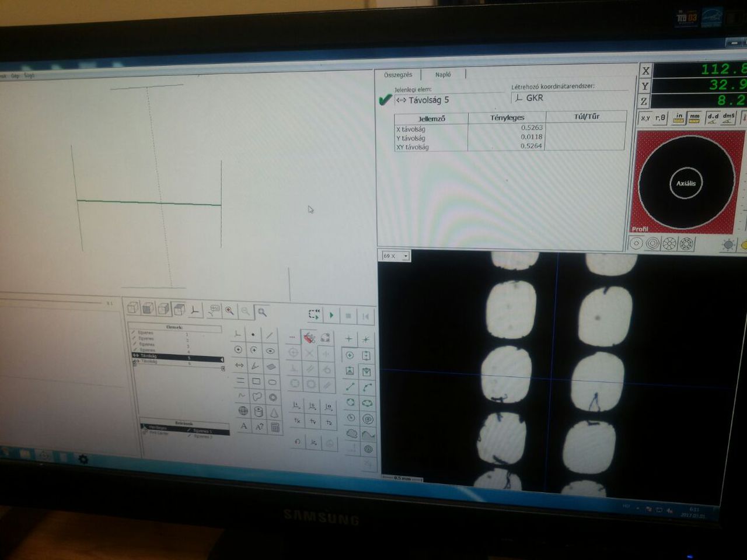747x560 pixels.
Task: Click the zoom window magnifier icon
Action: pyautogui.click(x=262, y=313)
